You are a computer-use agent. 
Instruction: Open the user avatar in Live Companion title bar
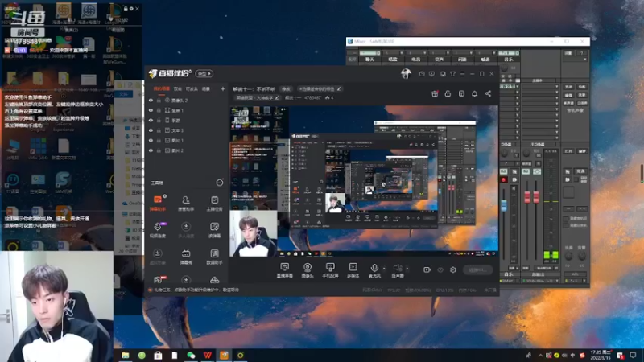click(406, 74)
